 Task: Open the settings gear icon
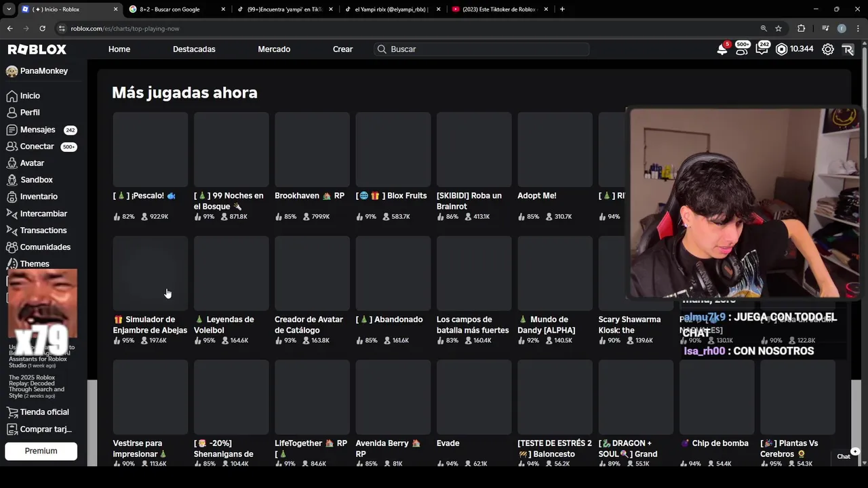pos(828,49)
